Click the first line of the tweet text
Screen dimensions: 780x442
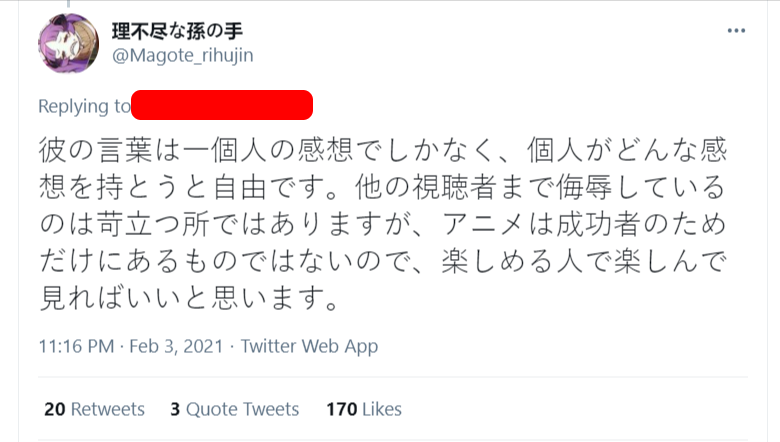click(382, 150)
